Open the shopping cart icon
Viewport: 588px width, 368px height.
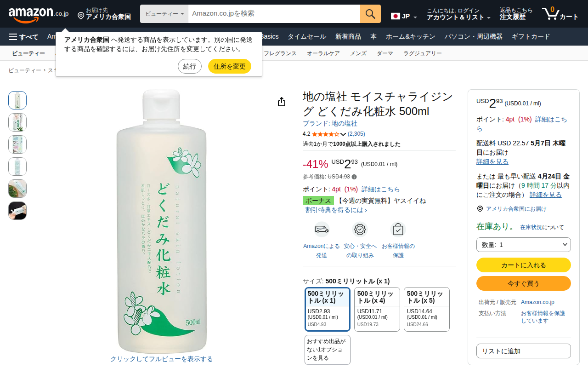click(550, 14)
